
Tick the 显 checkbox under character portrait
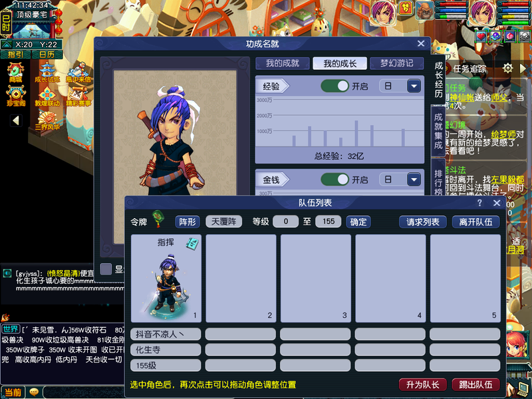pos(106,269)
